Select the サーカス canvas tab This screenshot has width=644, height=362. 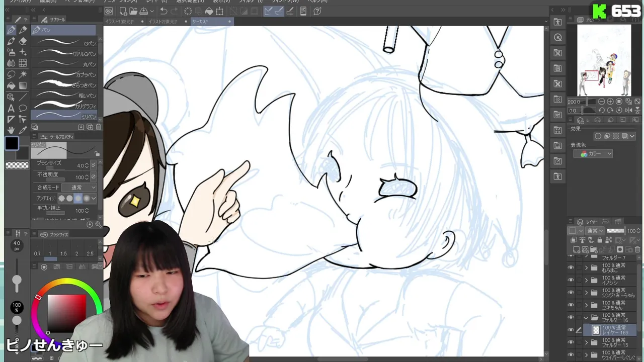[x=211, y=22]
